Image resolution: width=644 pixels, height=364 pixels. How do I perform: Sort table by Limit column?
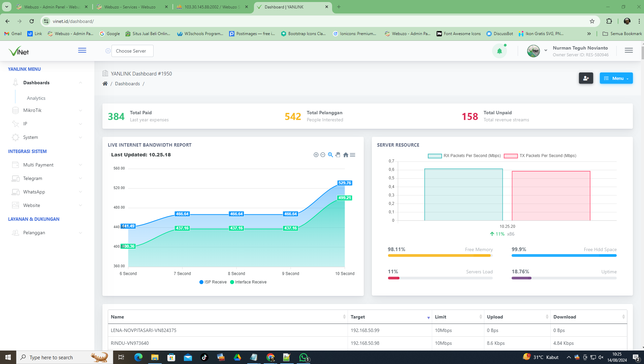click(x=458, y=317)
